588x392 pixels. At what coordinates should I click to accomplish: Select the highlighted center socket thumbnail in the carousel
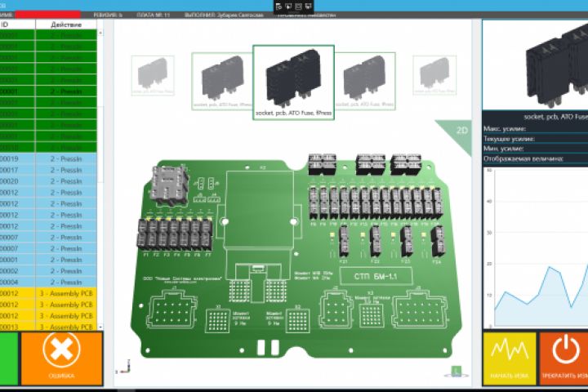[x=293, y=82]
